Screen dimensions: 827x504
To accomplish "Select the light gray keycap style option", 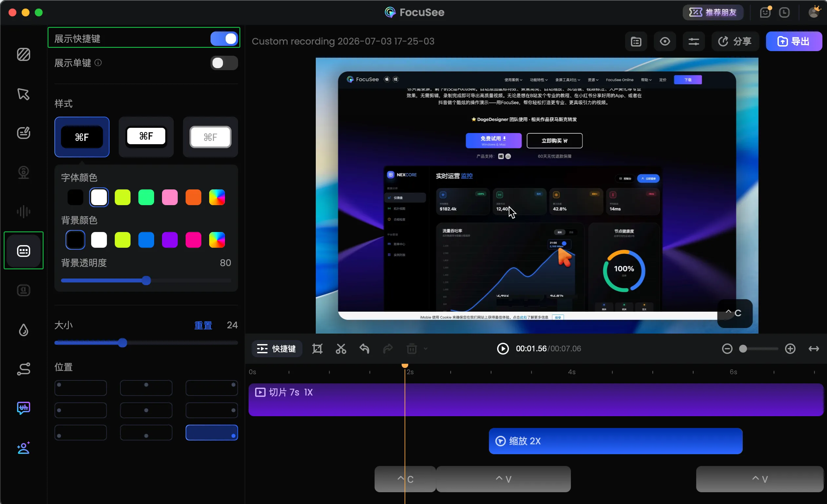I will click(x=211, y=137).
